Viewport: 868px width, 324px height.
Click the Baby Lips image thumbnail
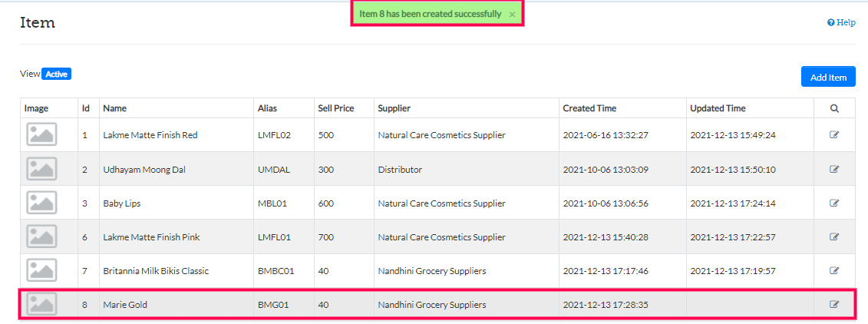coord(41,203)
